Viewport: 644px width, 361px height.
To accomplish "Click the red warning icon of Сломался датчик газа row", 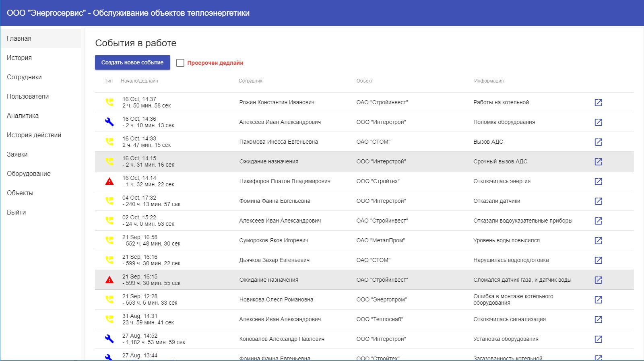I will (109, 280).
